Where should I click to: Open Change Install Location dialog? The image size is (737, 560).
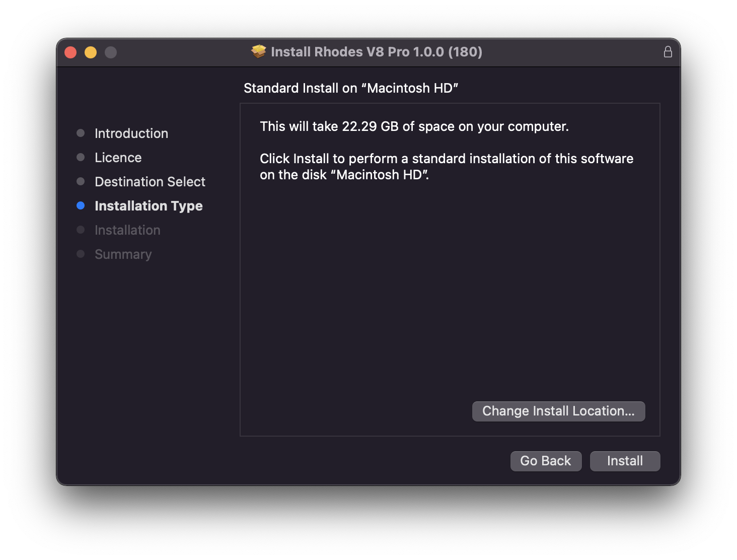(x=558, y=411)
